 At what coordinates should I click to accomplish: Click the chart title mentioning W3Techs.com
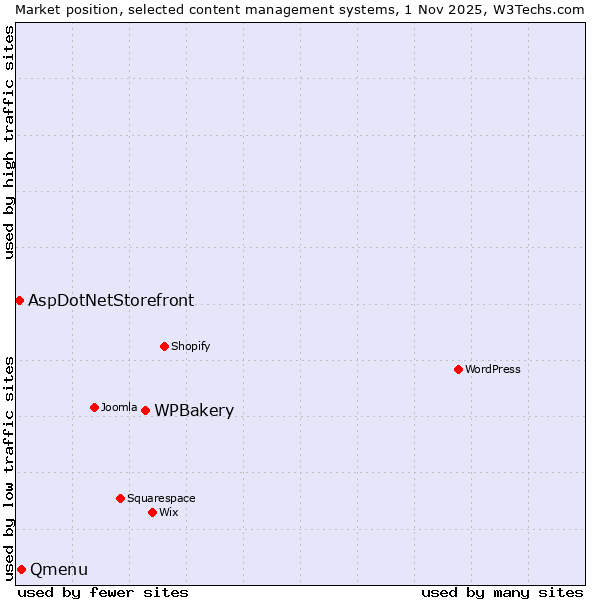[300, 9]
